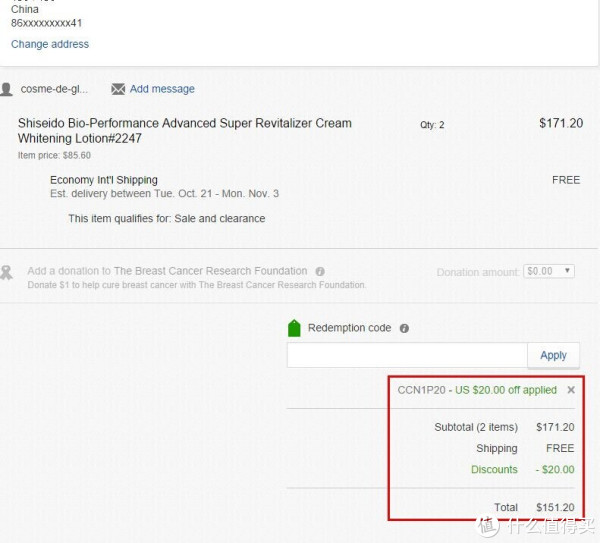Click the envelope icon beside Add message
The image size is (600, 543).
118,89
